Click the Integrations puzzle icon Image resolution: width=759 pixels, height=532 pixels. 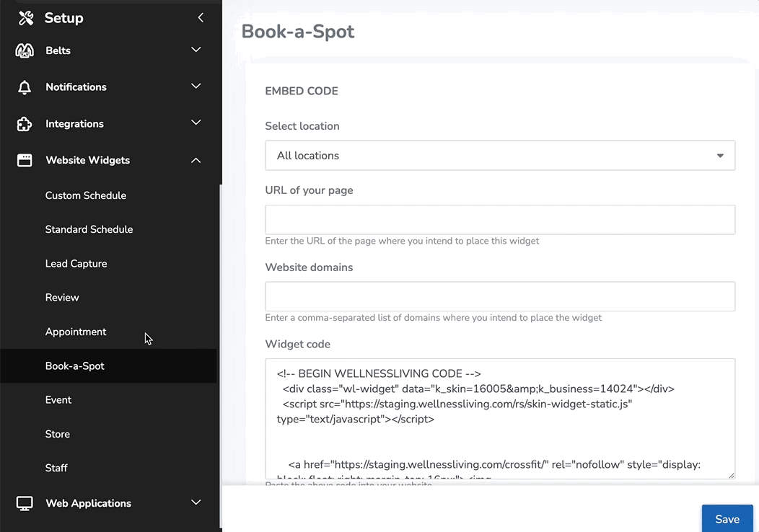point(25,124)
